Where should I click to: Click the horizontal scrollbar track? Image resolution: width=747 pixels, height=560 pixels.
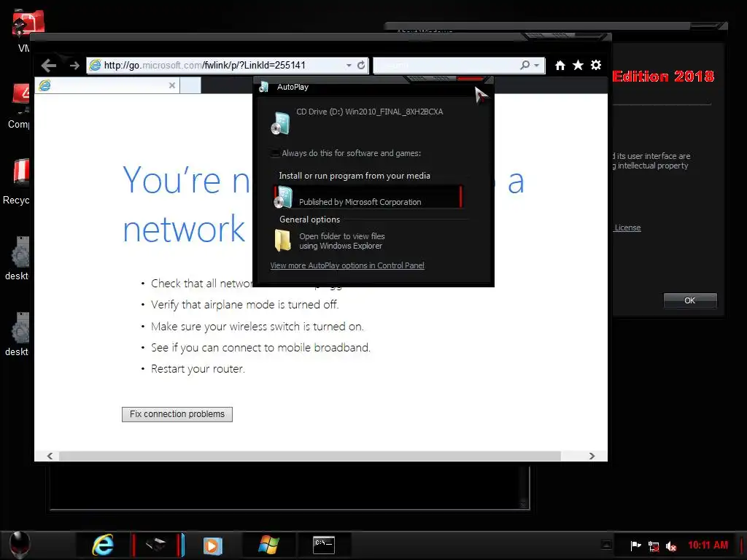309,456
